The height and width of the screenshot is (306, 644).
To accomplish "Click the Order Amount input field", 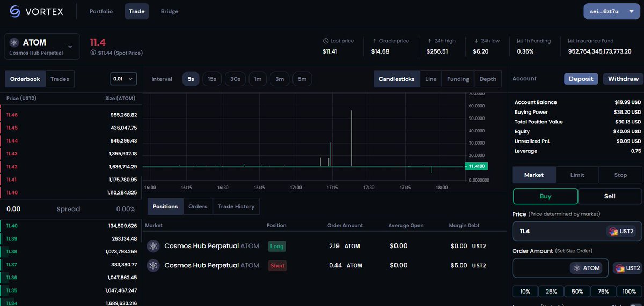I will pos(560,268).
